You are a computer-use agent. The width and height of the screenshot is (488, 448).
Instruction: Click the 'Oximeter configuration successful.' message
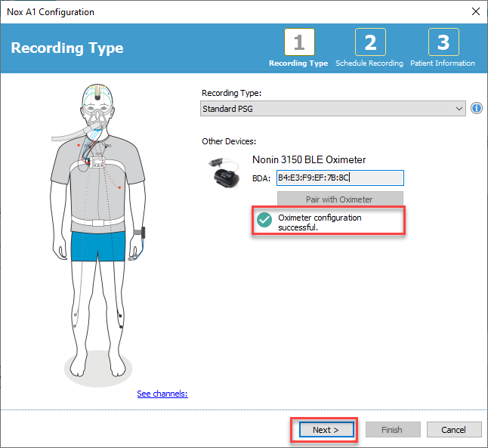click(320, 222)
